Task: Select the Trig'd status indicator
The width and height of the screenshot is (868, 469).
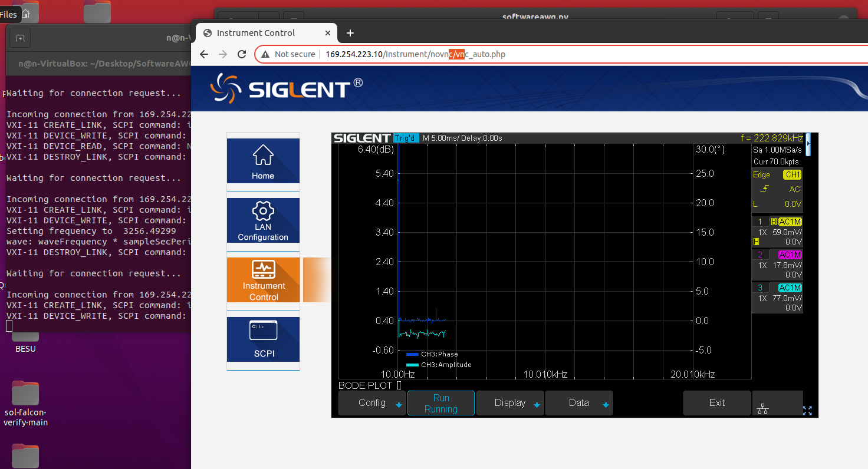Action: [x=406, y=138]
